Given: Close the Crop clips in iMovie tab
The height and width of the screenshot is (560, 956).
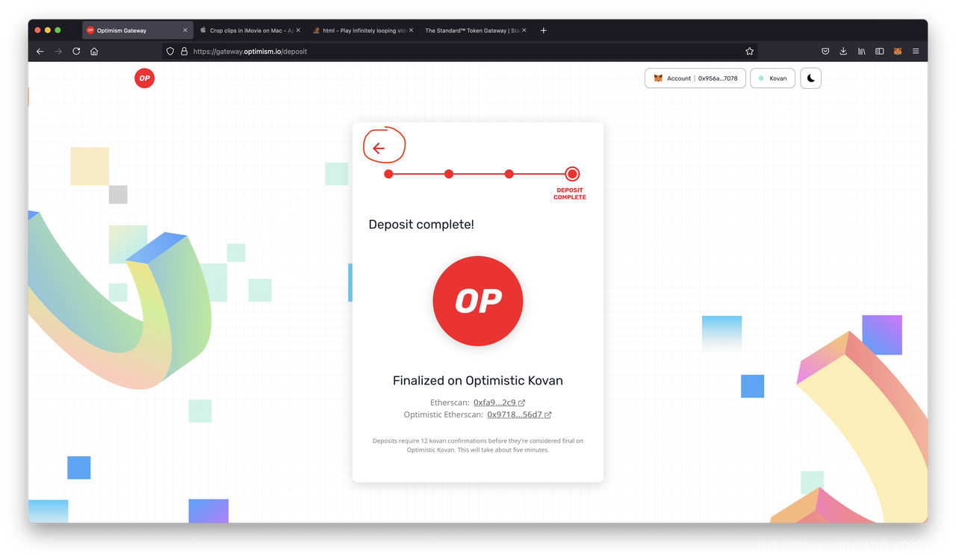Looking at the screenshot, I should 298,31.
